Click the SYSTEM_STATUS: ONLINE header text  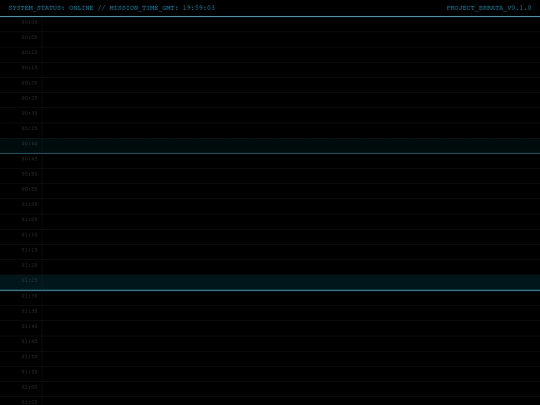(x=51, y=8)
